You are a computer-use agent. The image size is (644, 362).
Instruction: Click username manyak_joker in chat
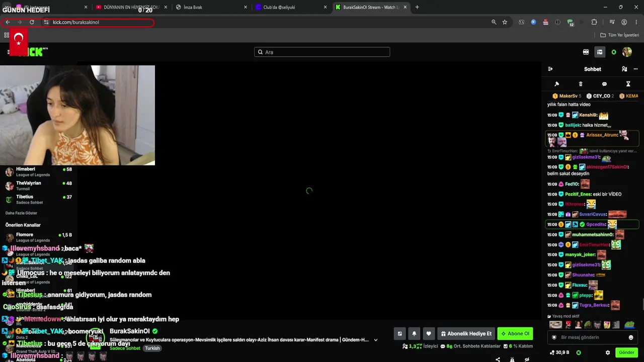pyautogui.click(x=580, y=254)
